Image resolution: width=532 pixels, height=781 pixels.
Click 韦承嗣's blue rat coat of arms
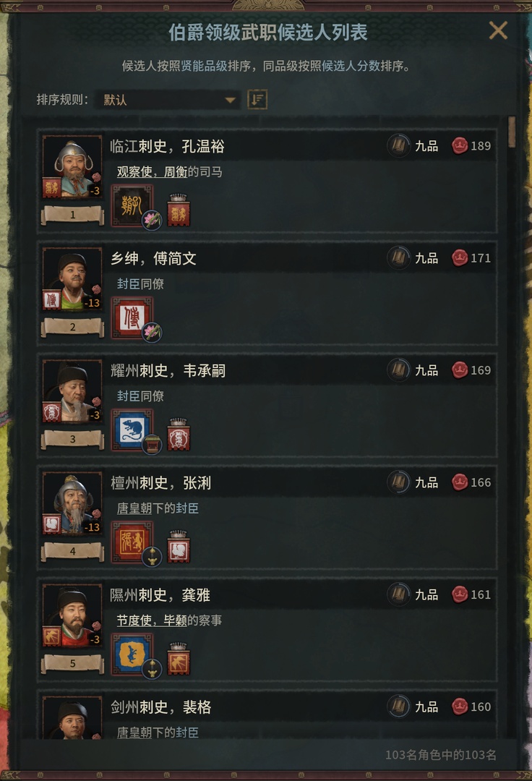click(132, 430)
